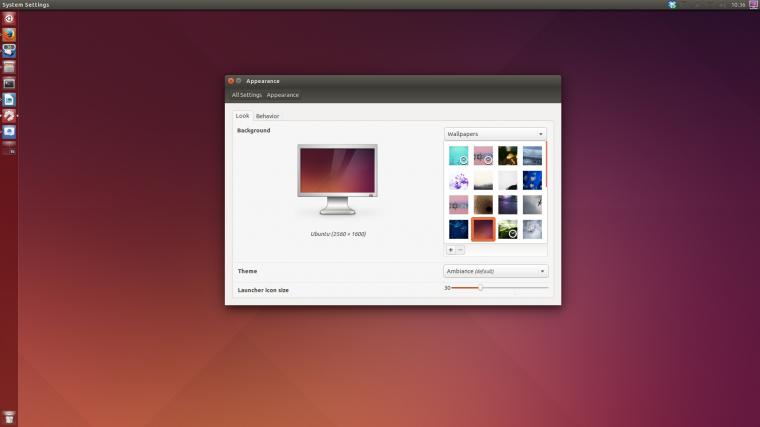Image resolution: width=760 pixels, height=427 pixels.
Task: Switch to the Behavior tab
Action: pos(268,116)
